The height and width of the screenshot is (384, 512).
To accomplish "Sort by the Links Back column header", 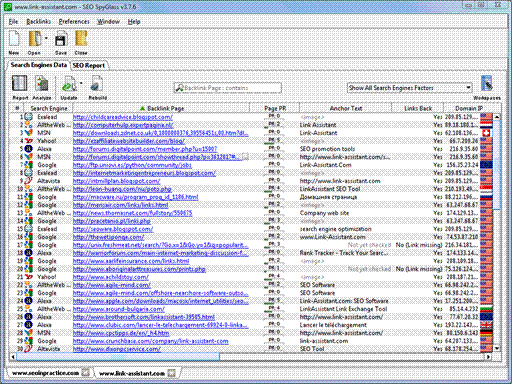I will click(418, 108).
